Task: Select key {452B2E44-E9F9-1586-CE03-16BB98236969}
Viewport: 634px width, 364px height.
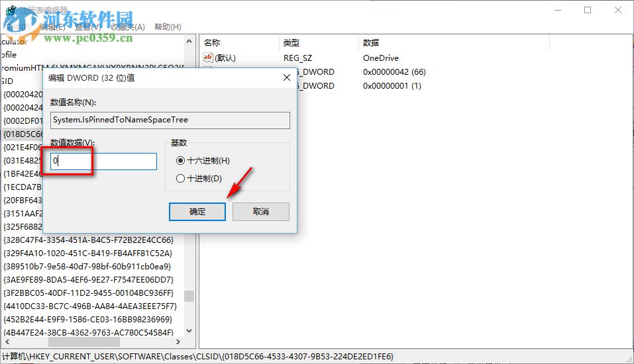Action: click(87, 320)
